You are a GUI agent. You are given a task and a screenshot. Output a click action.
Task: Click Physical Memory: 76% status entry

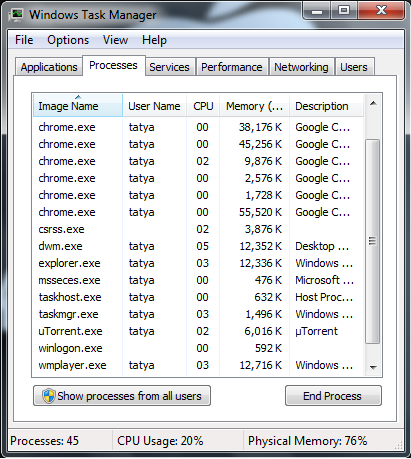click(x=307, y=441)
